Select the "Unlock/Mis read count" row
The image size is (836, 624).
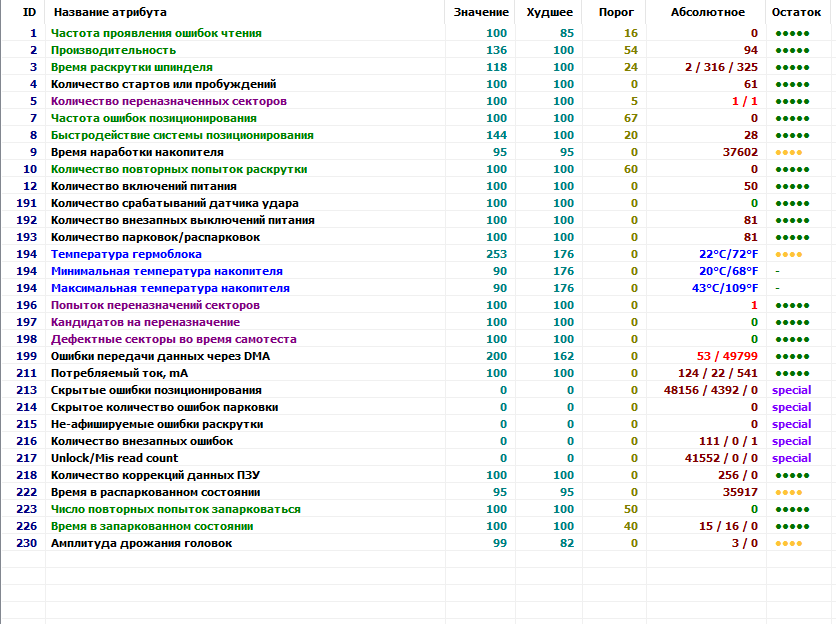pyautogui.click(x=114, y=458)
